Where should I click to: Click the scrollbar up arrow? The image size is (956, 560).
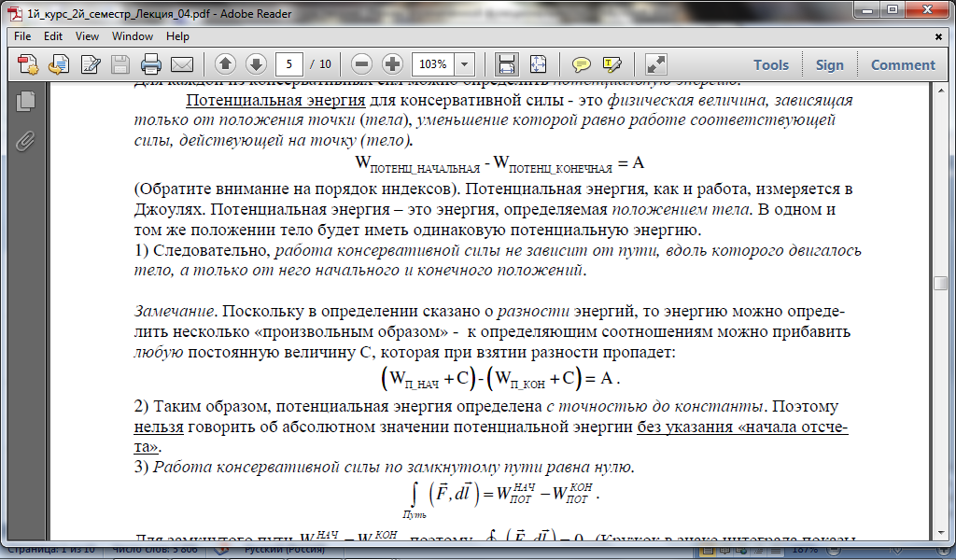coord(939,91)
